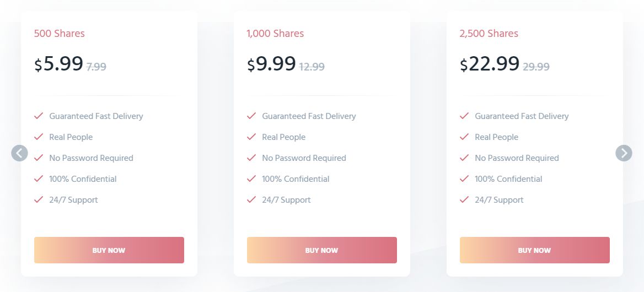
Task: Select the 2,500 Shares heading
Action: pyautogui.click(x=489, y=34)
